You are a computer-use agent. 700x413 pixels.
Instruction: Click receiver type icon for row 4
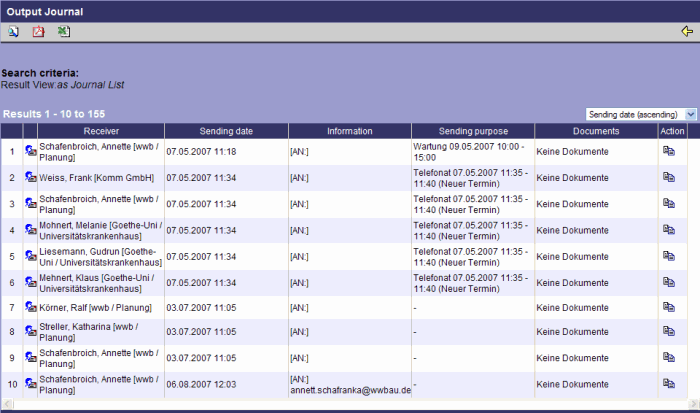pyautogui.click(x=30, y=229)
